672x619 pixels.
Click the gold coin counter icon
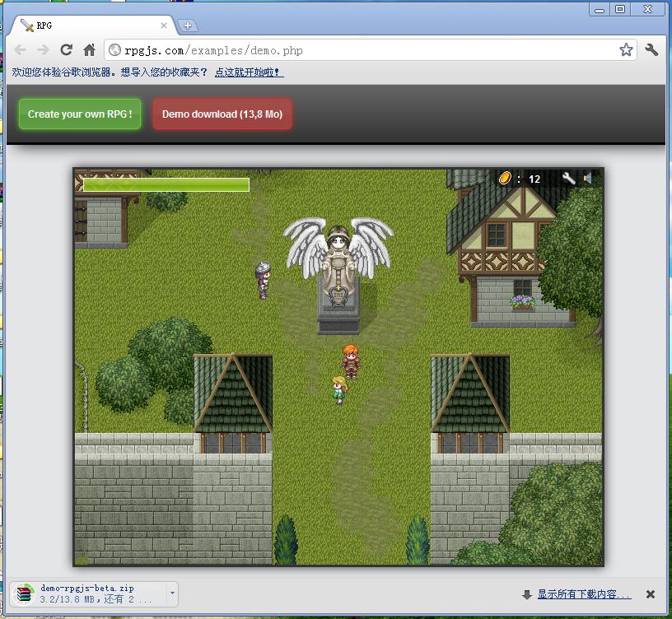pos(505,178)
